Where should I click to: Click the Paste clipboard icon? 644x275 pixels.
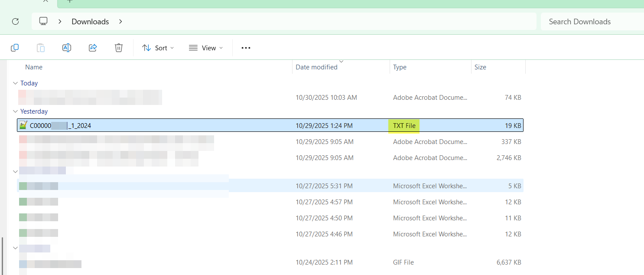pos(41,48)
